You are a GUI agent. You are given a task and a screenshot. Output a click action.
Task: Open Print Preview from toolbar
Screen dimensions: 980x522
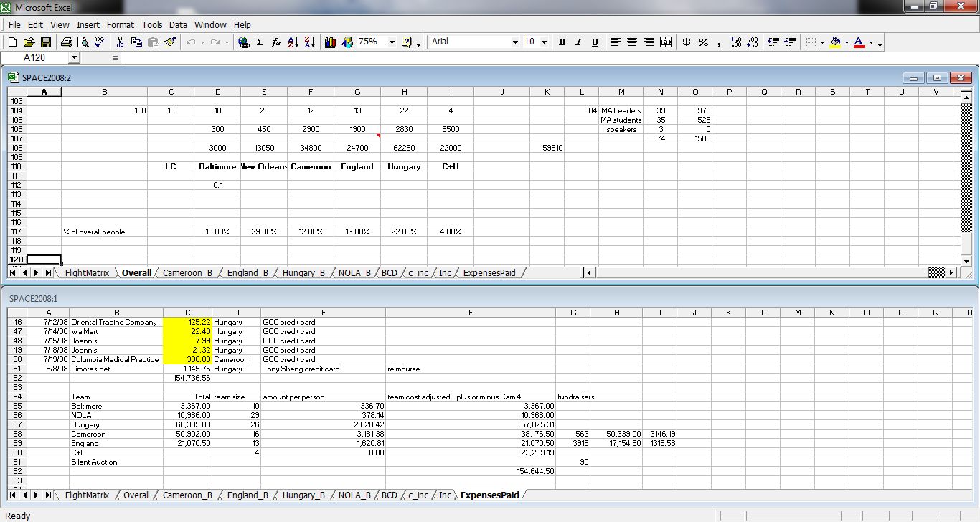(83, 42)
